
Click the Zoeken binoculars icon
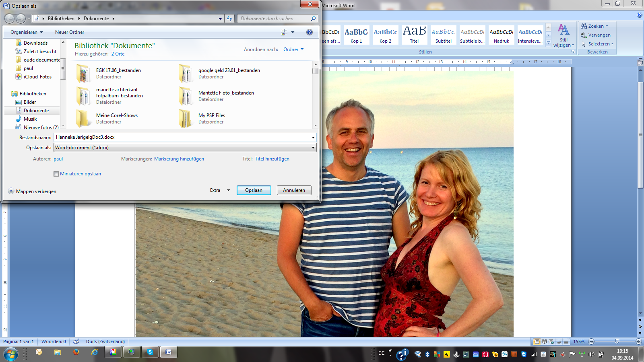pos(584,26)
